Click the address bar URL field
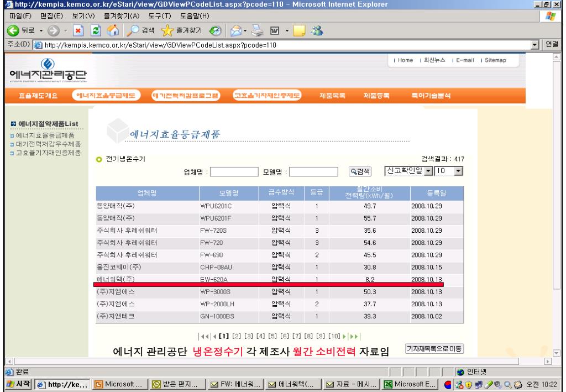Viewport: 566px width, 392px height. pos(281,45)
